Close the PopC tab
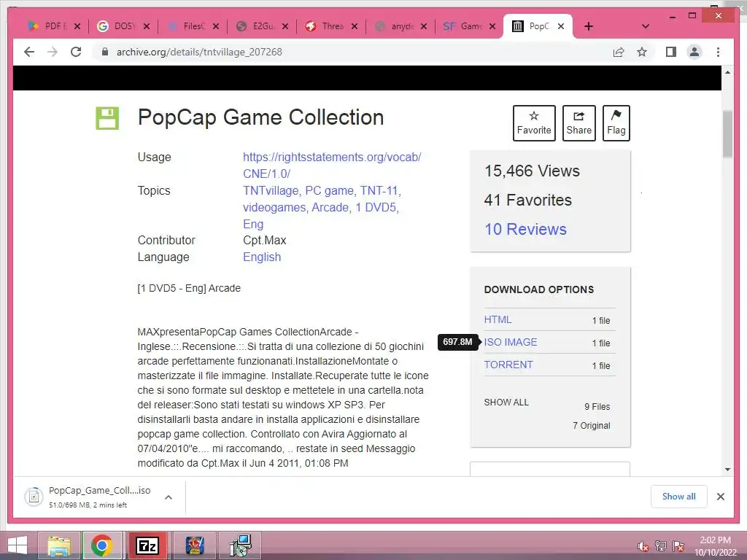 [561, 26]
